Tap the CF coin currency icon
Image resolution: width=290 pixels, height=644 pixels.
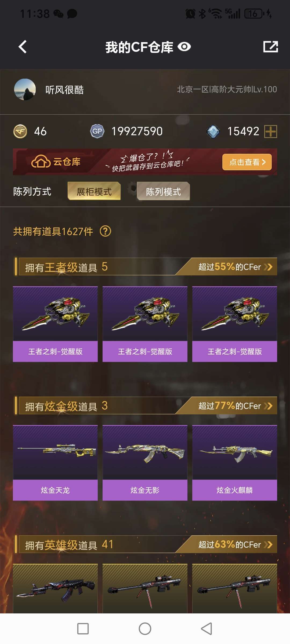(x=20, y=131)
